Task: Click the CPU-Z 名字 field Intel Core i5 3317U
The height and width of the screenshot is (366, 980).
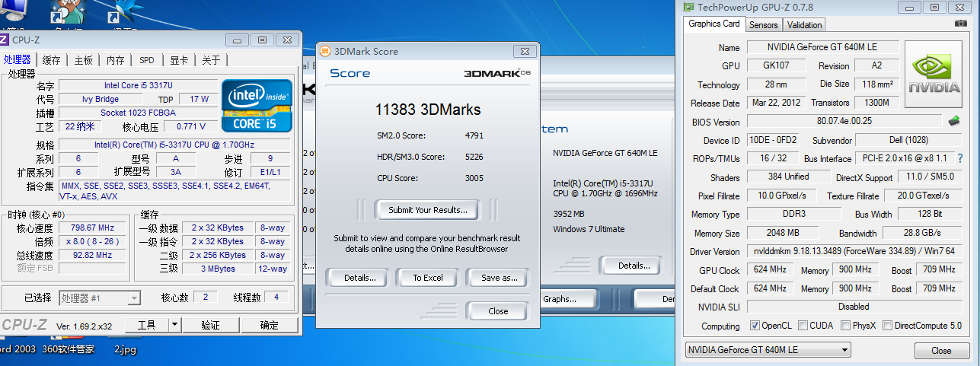Action: point(138,85)
